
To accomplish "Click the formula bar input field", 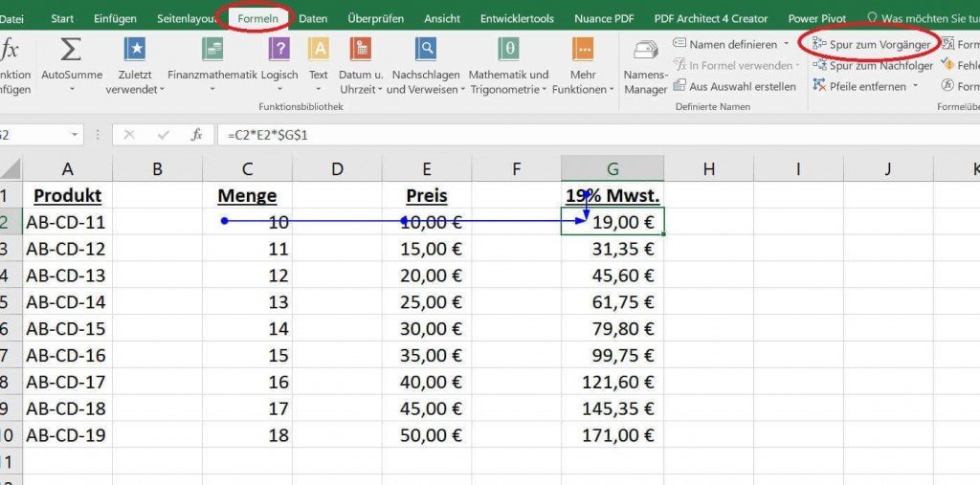I will (600, 134).
